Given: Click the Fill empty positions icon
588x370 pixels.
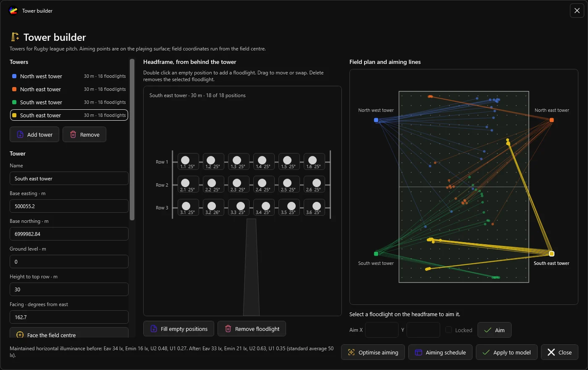Looking at the screenshot, I should (154, 329).
